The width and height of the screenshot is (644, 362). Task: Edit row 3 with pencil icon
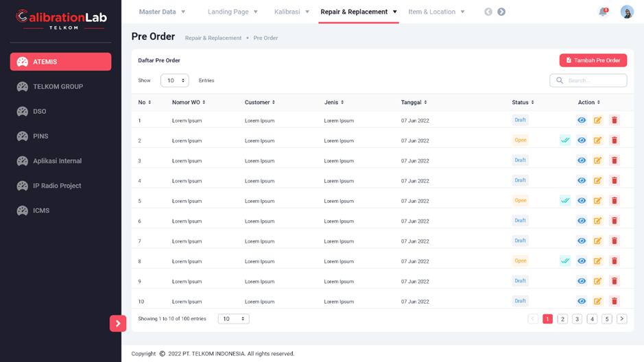point(598,160)
